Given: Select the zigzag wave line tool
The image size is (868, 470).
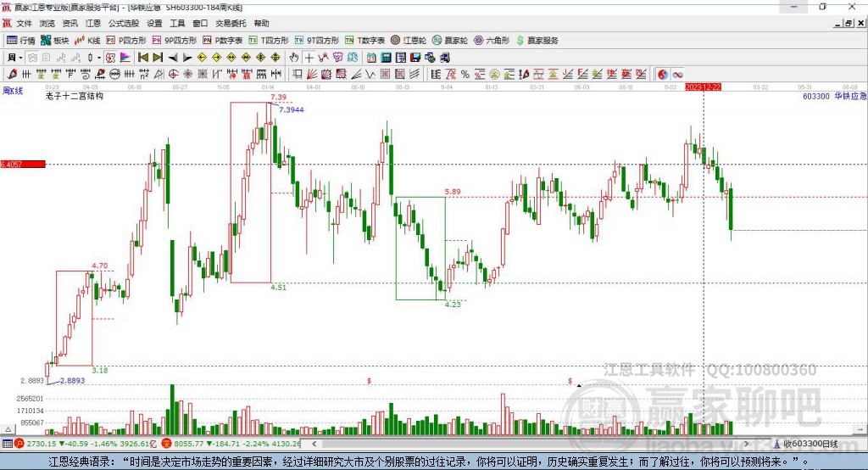Looking at the screenshot, I should [x=370, y=75].
